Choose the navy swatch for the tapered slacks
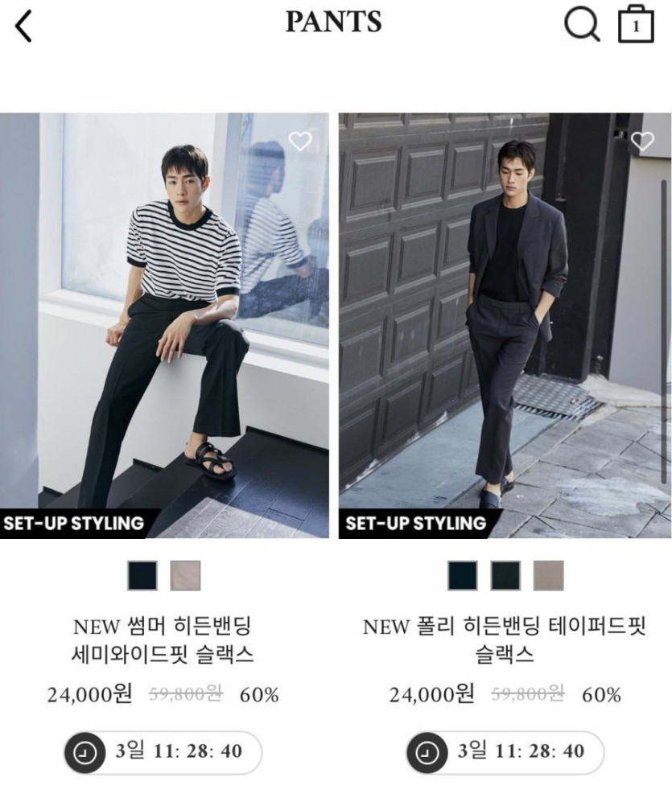 click(462, 576)
